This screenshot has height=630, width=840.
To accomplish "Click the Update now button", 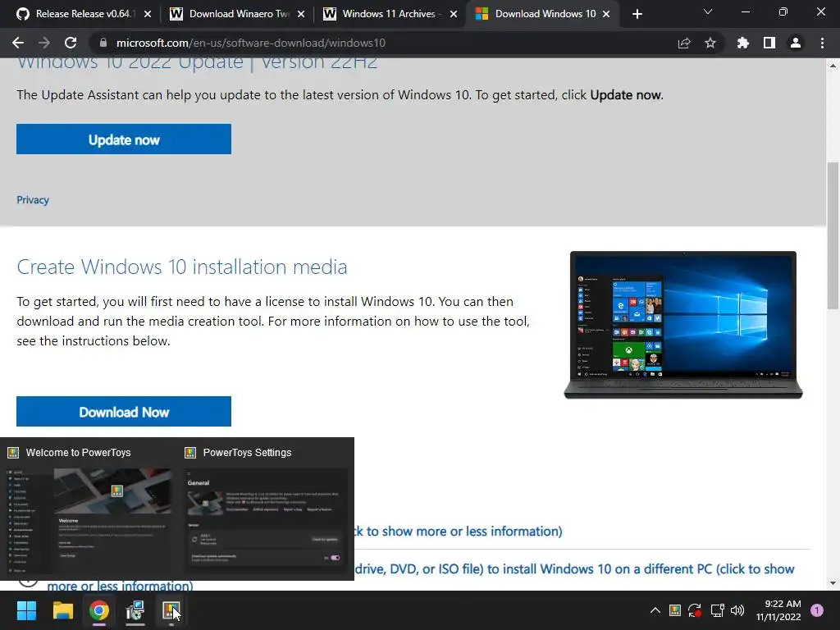I will click(x=124, y=139).
